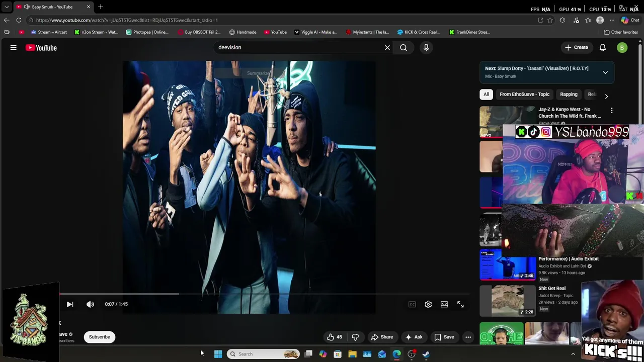This screenshot has width=644, height=362.
Task: Start voice search with the microphone
Action: coord(426,47)
